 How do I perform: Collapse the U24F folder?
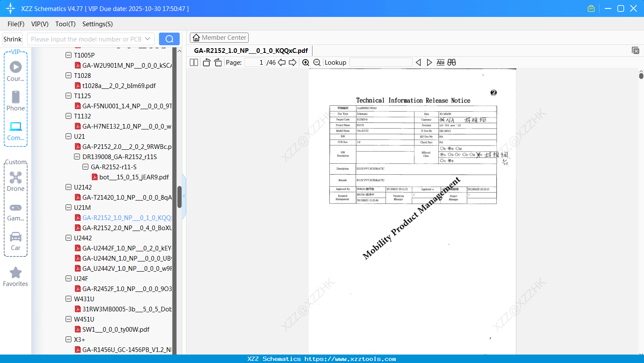pos(69,278)
